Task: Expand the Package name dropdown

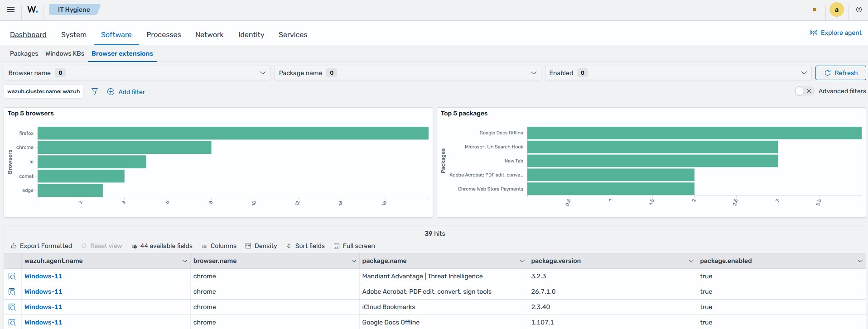Action: click(x=407, y=73)
